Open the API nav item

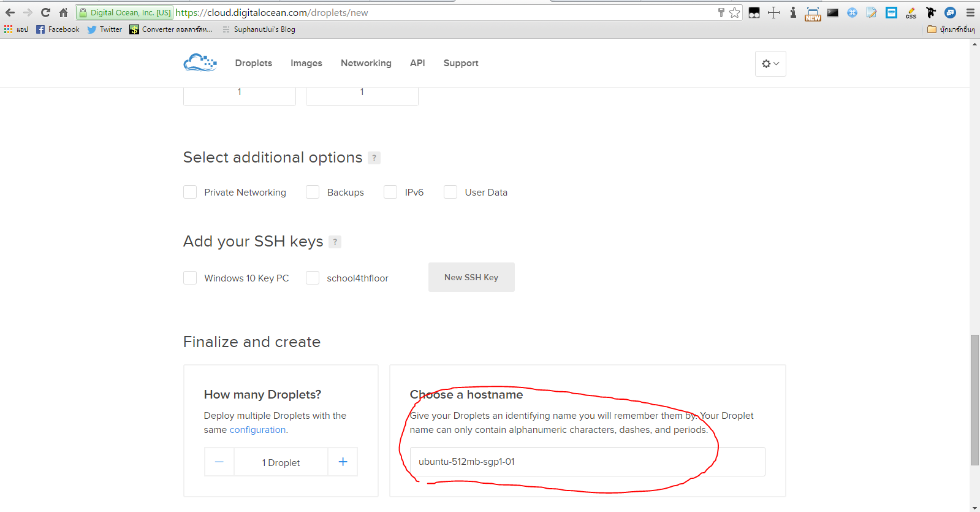point(417,63)
